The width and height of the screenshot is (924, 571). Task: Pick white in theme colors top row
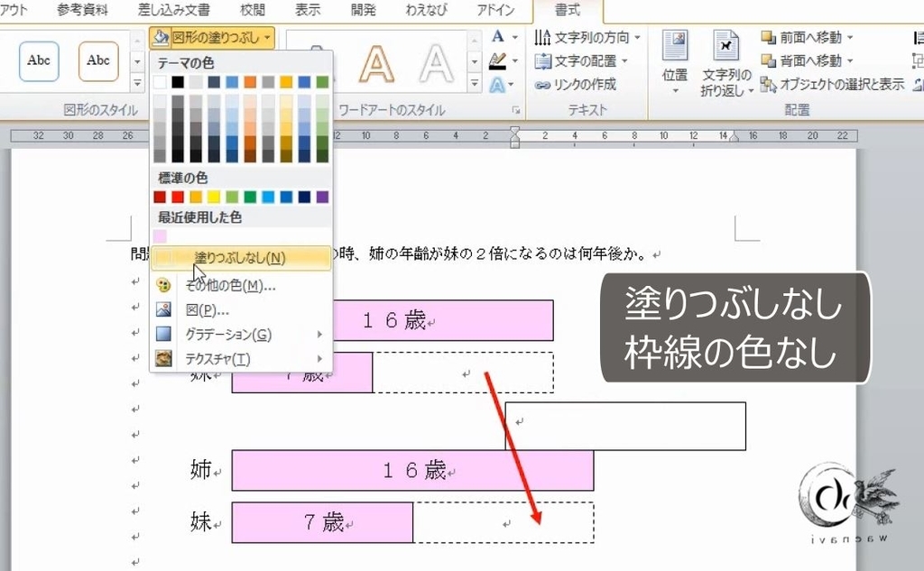[160, 82]
